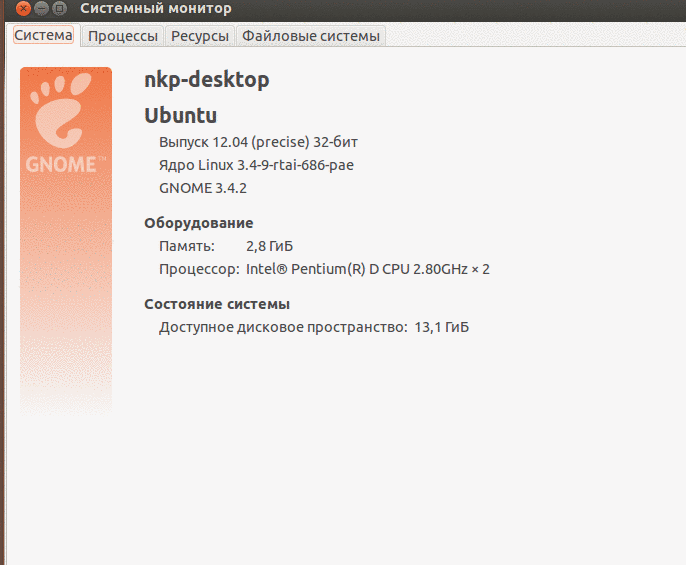Switch to the Система tab
This screenshot has height=565, width=686.
[x=43, y=35]
